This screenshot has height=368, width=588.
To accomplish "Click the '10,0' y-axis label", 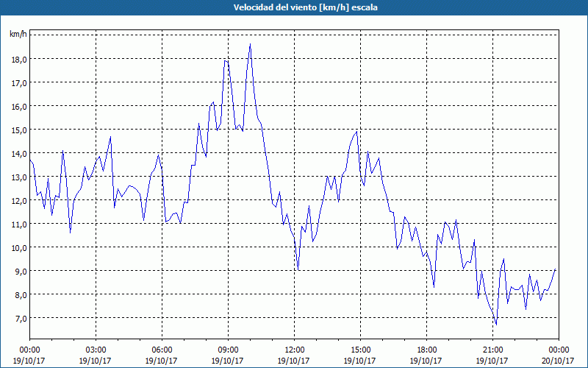I will point(19,248).
